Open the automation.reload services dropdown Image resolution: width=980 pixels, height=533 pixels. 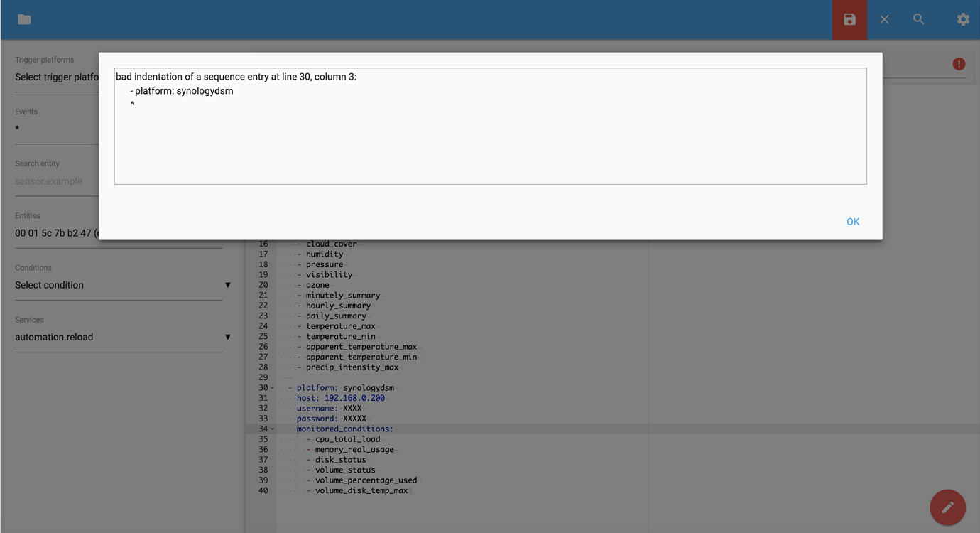(119, 337)
